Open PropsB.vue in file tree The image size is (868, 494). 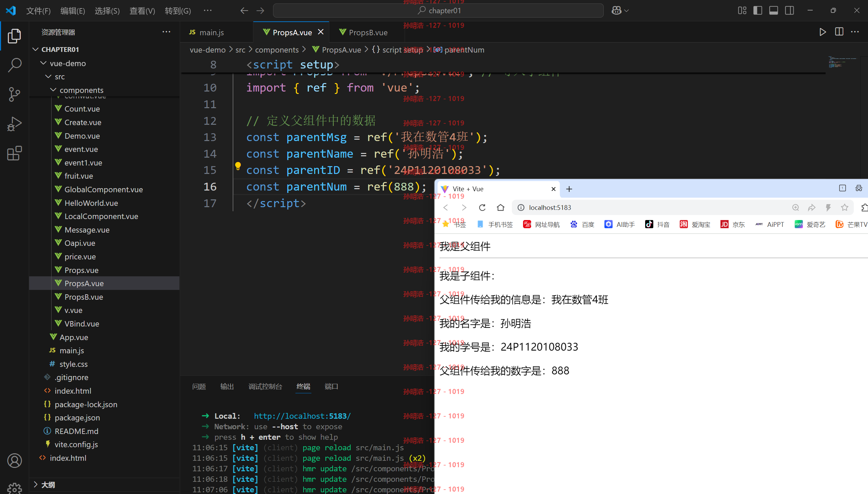coord(83,297)
